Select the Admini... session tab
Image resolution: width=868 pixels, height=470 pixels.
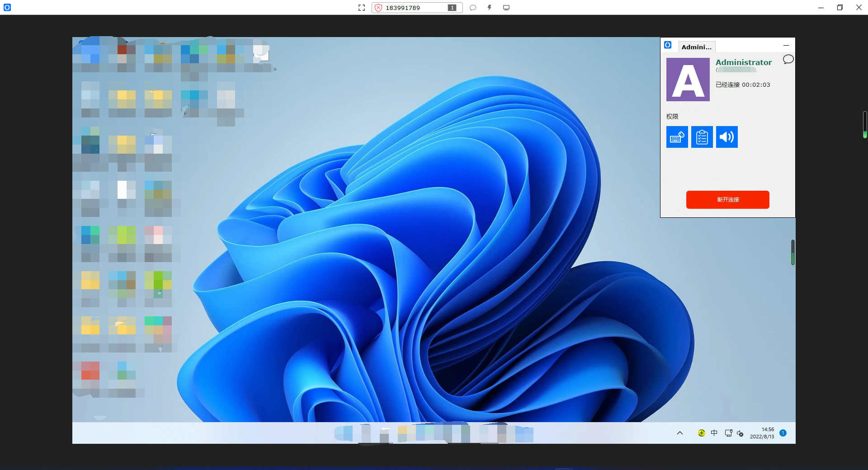[696, 47]
